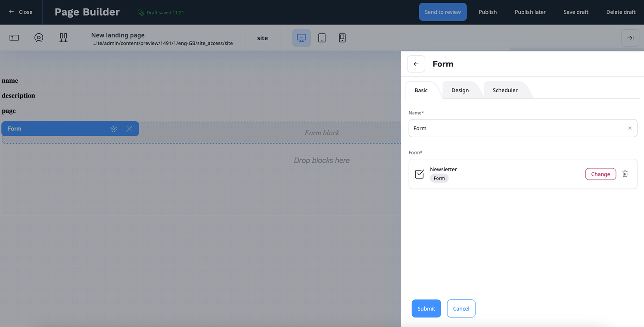Submit the form block settings
The image size is (644, 327).
426,308
